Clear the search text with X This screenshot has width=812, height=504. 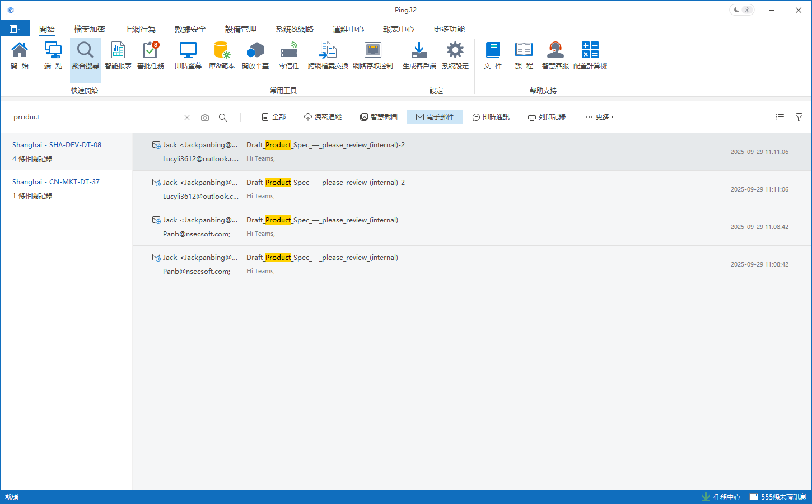[187, 118]
